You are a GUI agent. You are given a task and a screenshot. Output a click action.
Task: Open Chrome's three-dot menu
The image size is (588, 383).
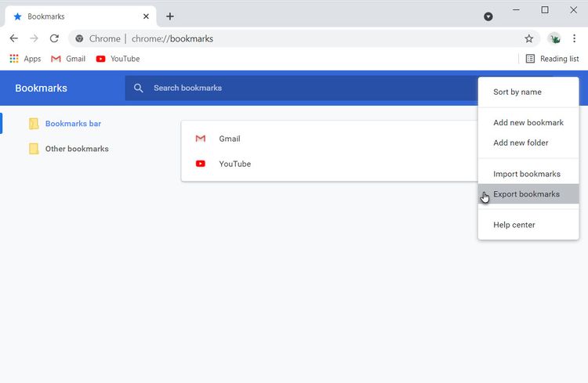point(574,38)
